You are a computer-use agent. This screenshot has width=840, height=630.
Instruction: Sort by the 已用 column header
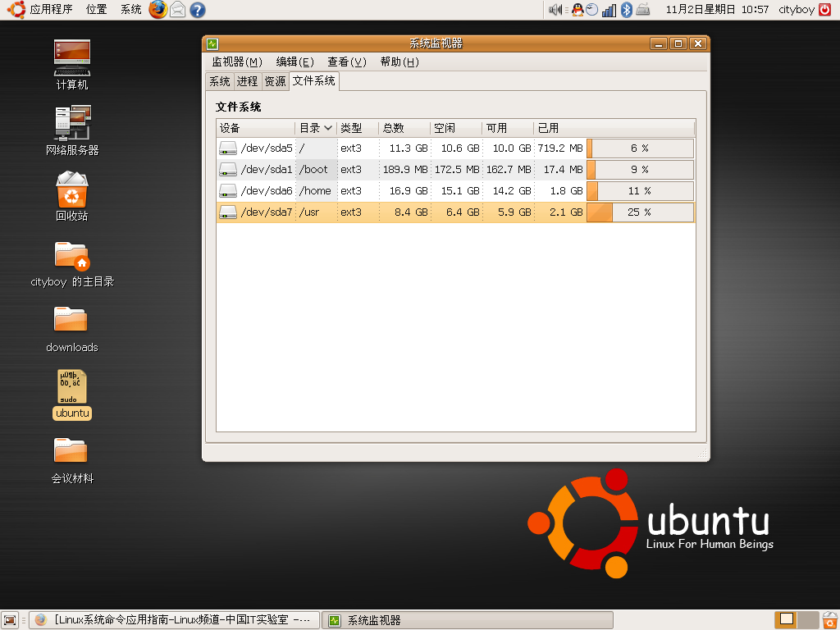(x=614, y=128)
